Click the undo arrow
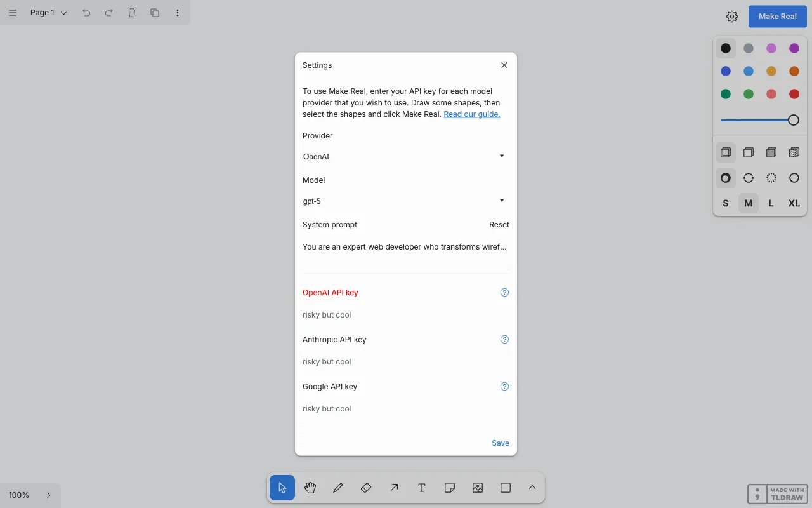This screenshot has height=508, width=812. (86, 13)
